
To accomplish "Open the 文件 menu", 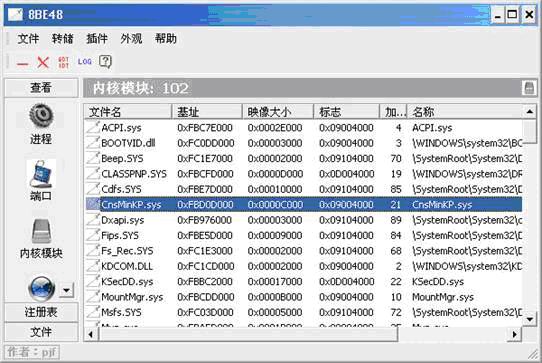I will [28, 38].
